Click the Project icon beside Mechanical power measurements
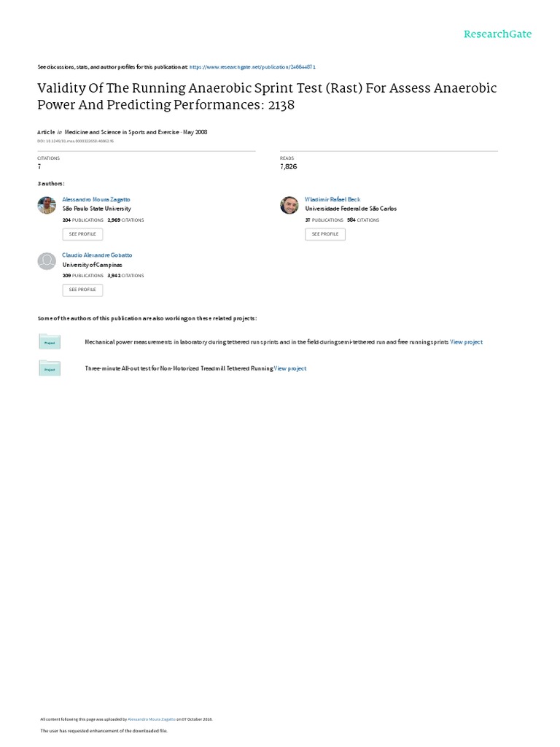Image resolution: width=560 pixels, height=747 pixels. coord(50,341)
